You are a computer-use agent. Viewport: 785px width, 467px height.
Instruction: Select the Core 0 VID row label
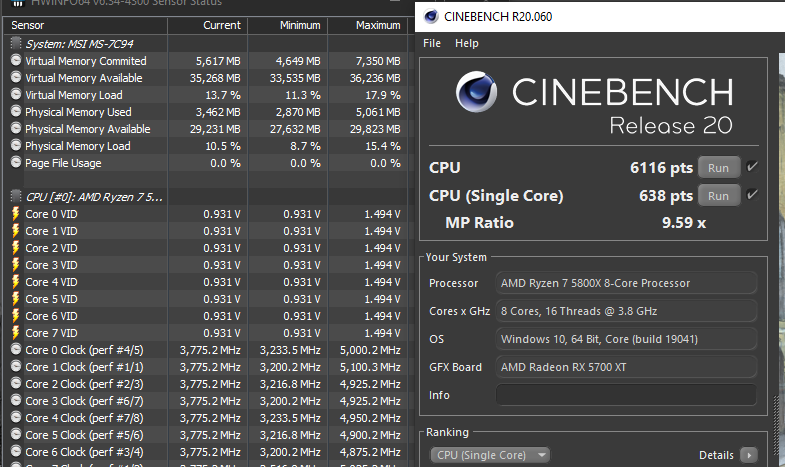[51, 214]
